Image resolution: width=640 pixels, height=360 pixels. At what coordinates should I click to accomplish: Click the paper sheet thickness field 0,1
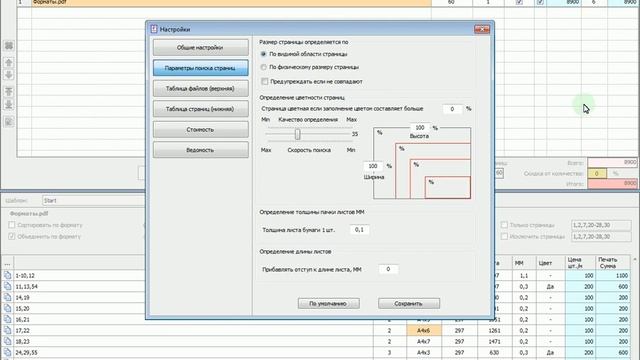click(360, 230)
